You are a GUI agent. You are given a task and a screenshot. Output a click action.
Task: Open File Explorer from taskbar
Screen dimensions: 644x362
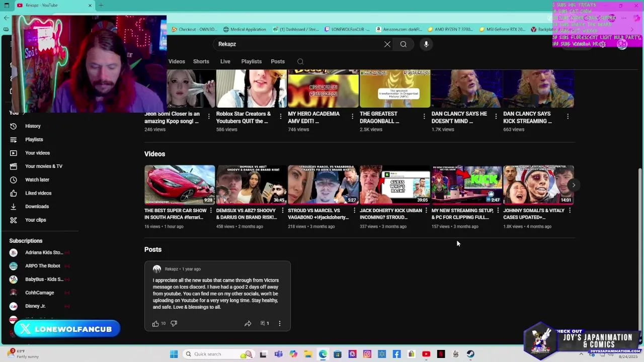point(308,354)
